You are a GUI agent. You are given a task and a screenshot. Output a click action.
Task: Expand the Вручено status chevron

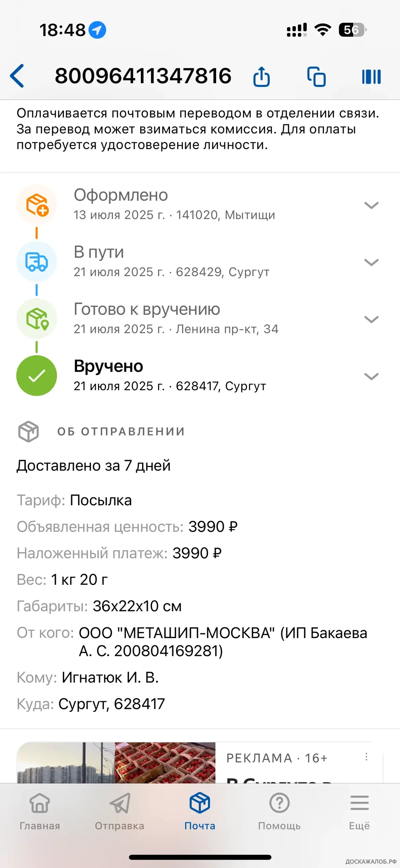pyautogui.click(x=371, y=376)
